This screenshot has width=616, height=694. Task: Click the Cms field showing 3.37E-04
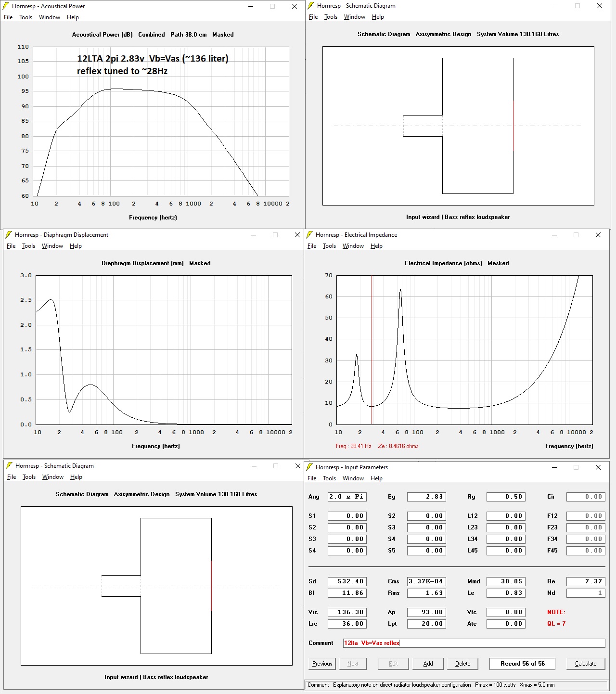(x=426, y=581)
